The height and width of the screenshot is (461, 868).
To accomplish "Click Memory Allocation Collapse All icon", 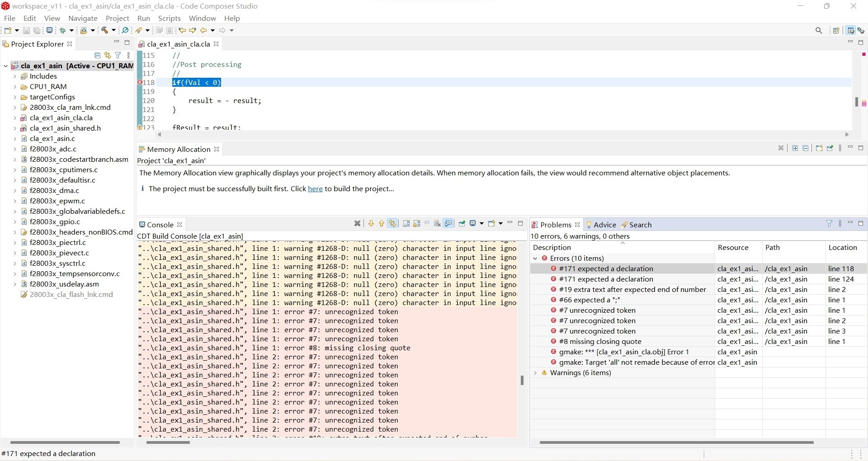I will point(806,148).
